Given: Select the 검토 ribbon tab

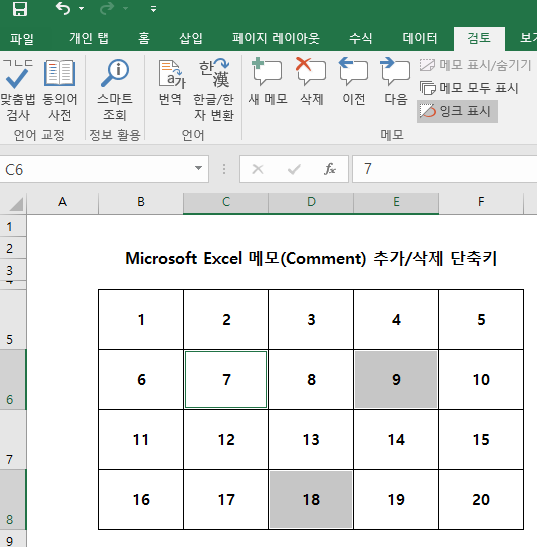Looking at the screenshot, I should click(479, 38).
